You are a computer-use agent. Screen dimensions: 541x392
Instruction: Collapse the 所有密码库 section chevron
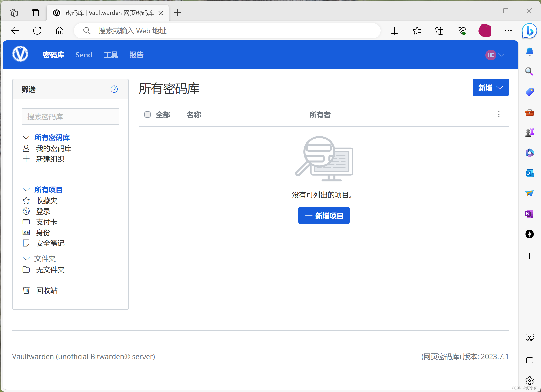(26, 137)
